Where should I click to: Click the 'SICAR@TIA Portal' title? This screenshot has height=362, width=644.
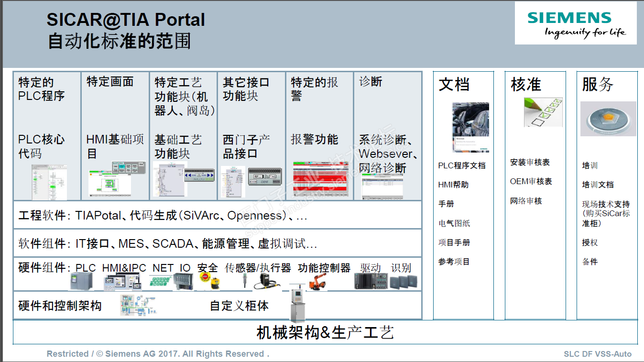click(x=126, y=20)
